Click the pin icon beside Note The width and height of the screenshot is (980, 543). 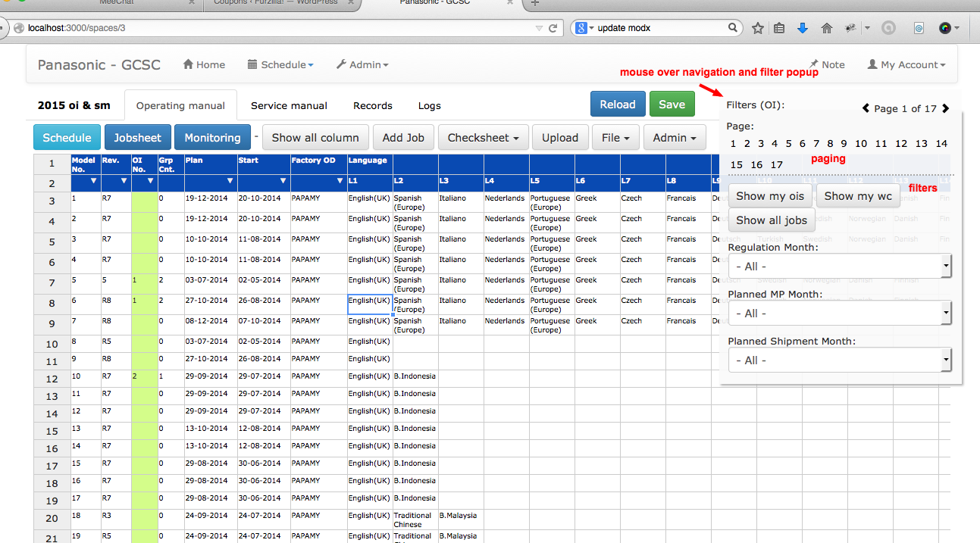pyautogui.click(x=814, y=65)
